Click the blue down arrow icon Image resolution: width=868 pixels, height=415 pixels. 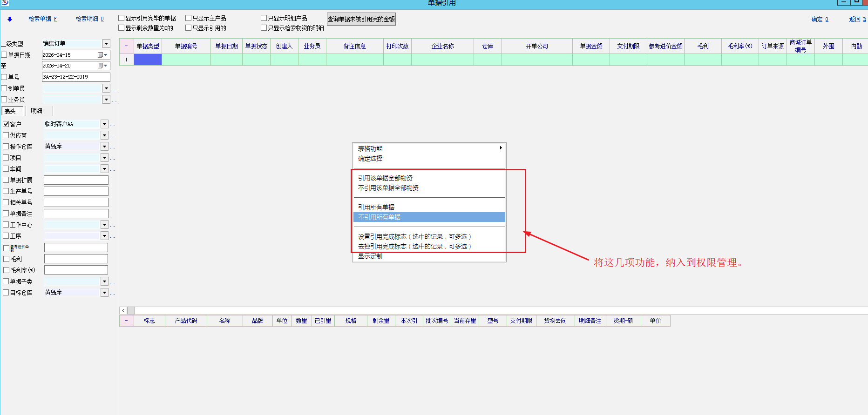point(9,19)
